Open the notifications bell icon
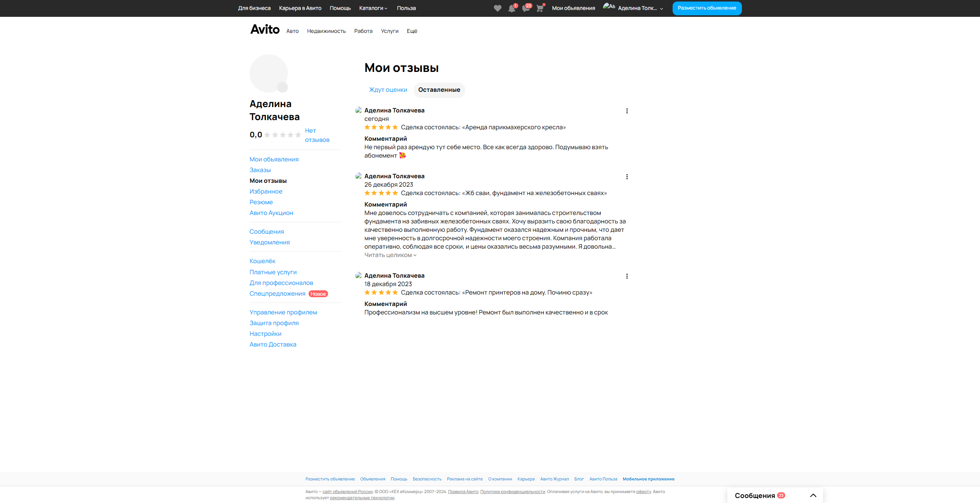This screenshot has width=980, height=503. pos(511,8)
